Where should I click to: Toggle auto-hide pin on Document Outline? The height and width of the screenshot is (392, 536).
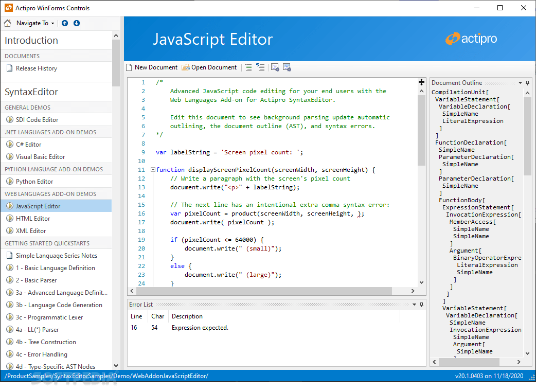527,83
